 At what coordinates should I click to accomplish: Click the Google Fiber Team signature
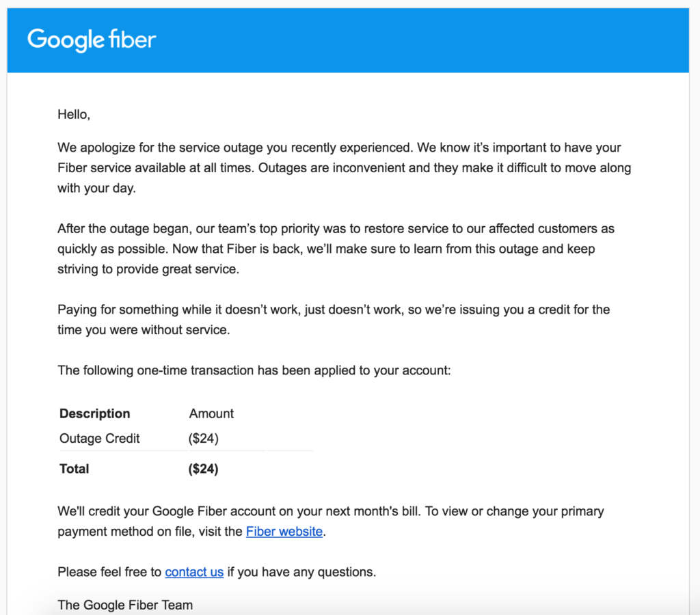click(125, 605)
